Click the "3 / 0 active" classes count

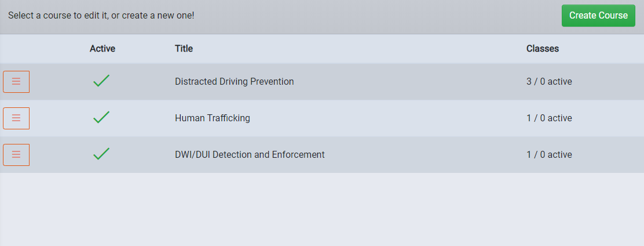coord(549,81)
